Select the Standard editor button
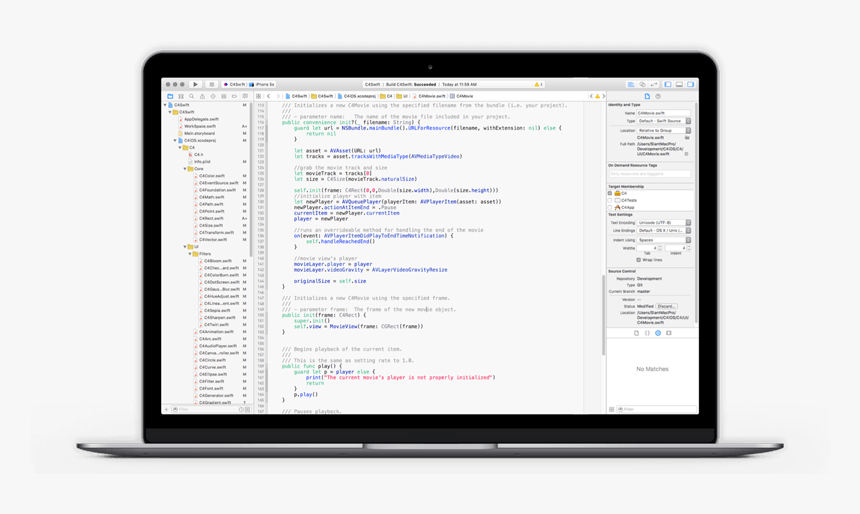The image size is (860, 514). (x=631, y=84)
